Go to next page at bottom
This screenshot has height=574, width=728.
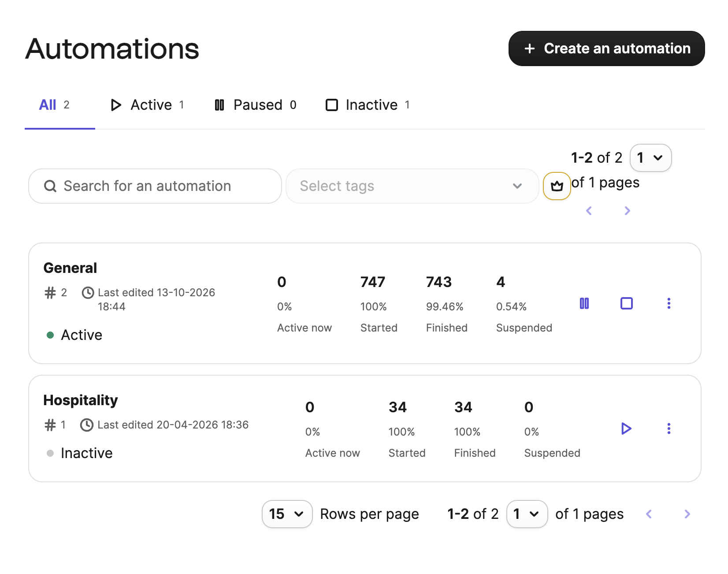point(687,514)
